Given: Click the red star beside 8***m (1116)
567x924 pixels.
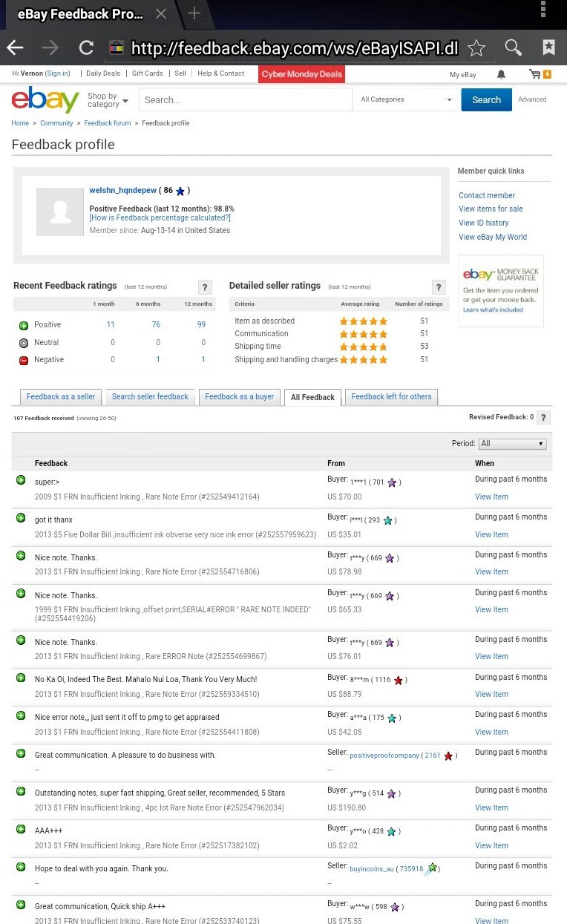Looking at the screenshot, I should coord(399,680).
